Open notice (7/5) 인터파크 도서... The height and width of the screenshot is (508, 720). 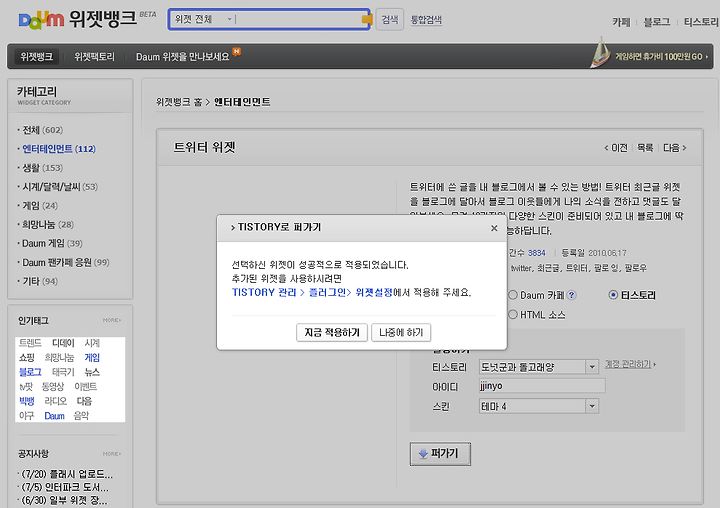pyautogui.click(x=65, y=487)
